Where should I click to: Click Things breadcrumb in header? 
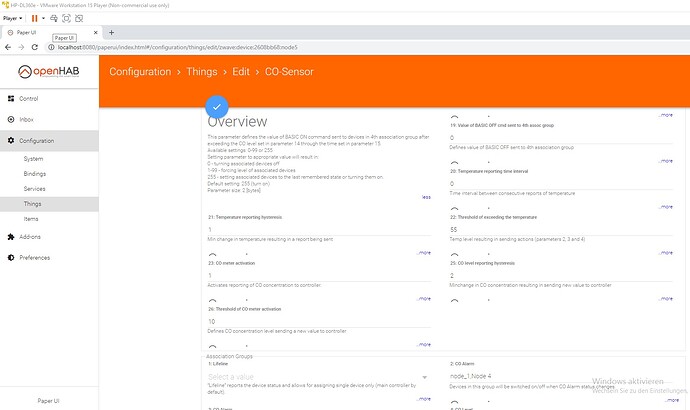point(202,72)
